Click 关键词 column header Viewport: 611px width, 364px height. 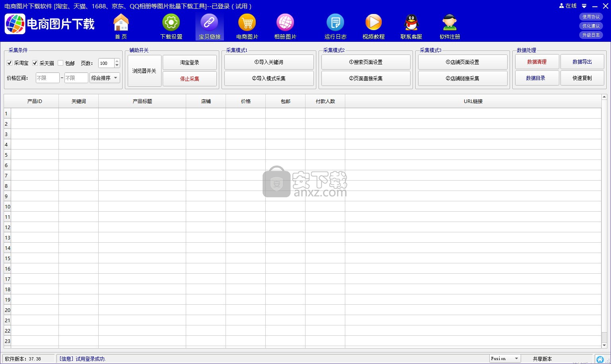click(x=79, y=101)
